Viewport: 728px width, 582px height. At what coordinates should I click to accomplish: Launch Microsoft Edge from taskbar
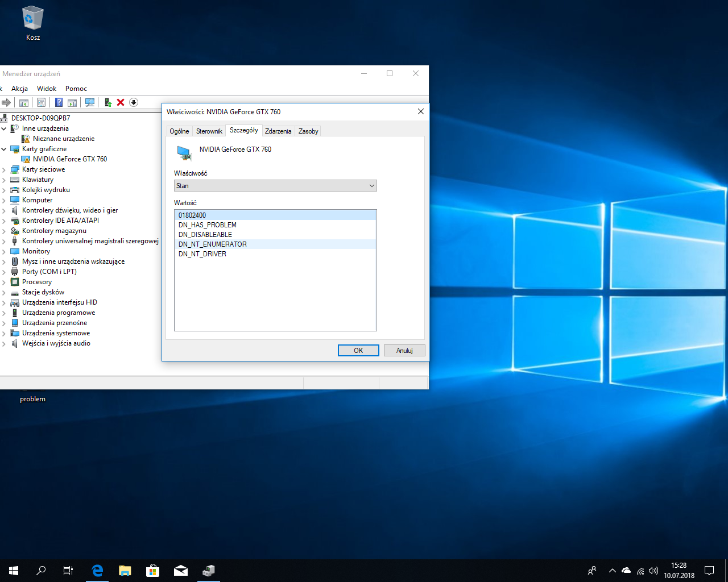(x=97, y=571)
